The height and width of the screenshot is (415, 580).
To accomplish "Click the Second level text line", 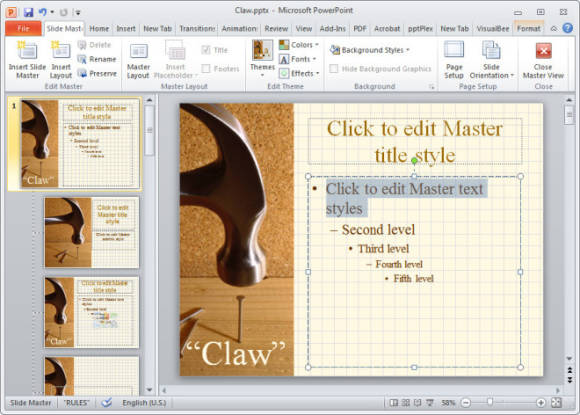I will click(378, 230).
